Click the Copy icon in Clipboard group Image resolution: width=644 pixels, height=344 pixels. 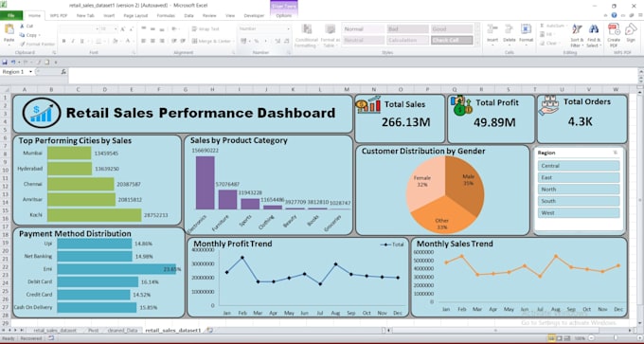(22, 35)
